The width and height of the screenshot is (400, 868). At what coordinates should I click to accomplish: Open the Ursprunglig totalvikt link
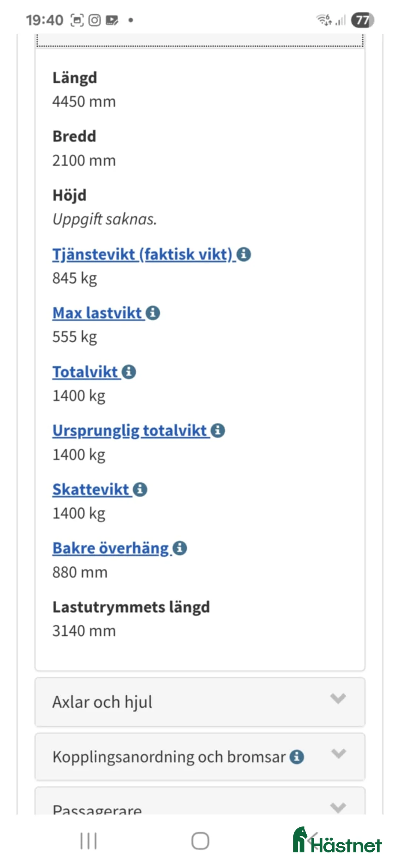pyautogui.click(x=130, y=430)
